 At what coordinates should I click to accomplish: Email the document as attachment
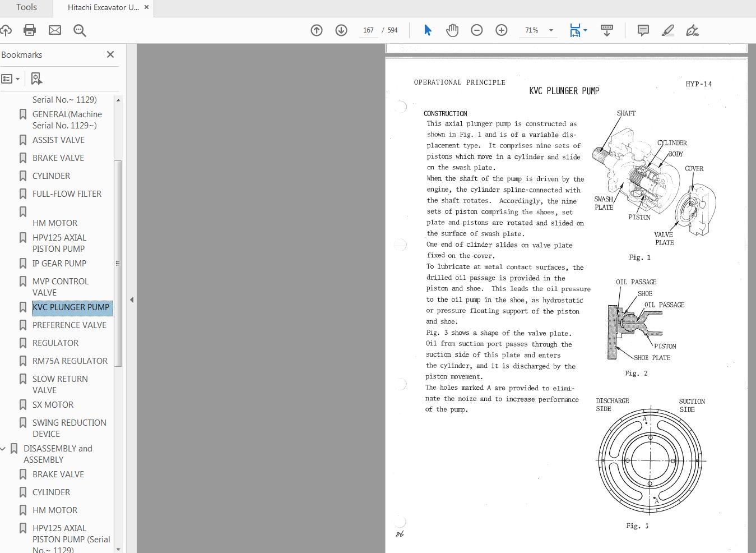pos(54,30)
